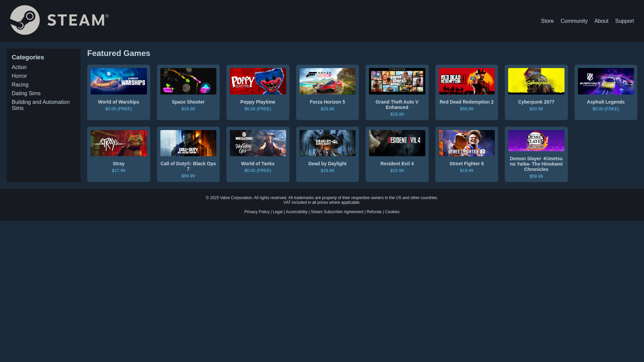Click the Demon Slayer Hinokami Chronicles title
Image resolution: width=644 pixels, height=362 pixels.
(x=536, y=164)
